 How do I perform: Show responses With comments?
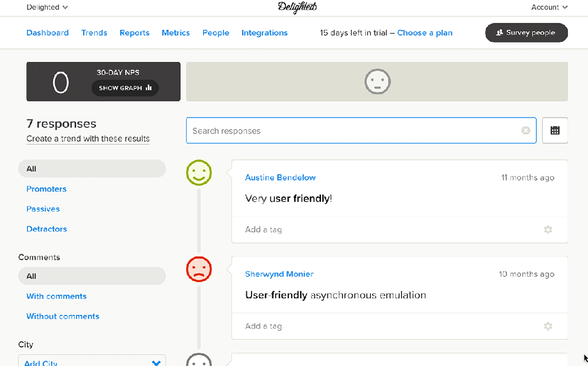[57, 297]
